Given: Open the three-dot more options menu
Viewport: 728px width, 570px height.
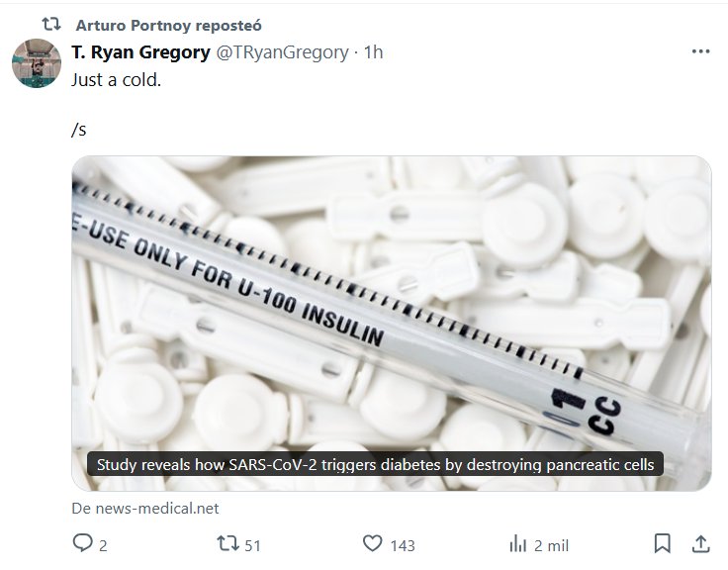Looking at the screenshot, I should click(700, 51).
